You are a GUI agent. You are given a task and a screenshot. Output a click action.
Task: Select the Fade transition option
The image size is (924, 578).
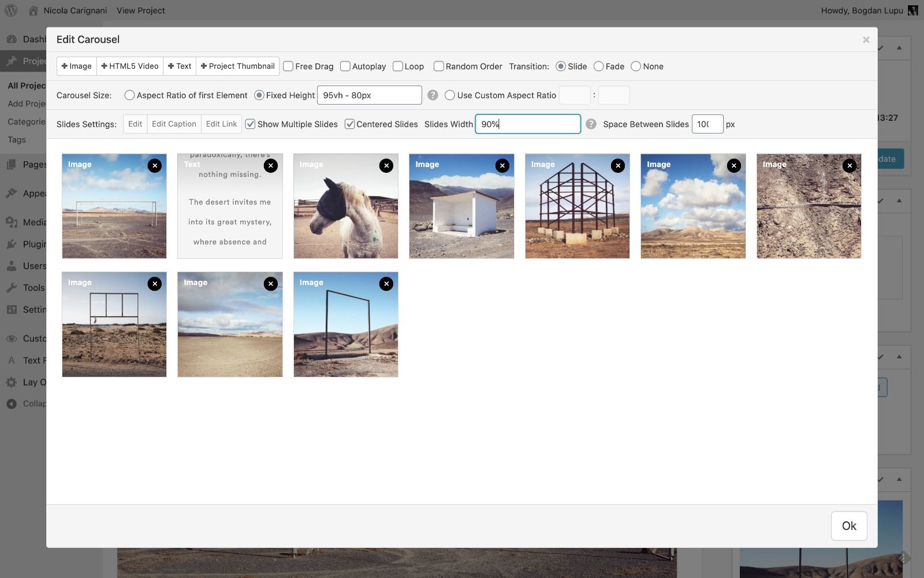click(x=599, y=66)
